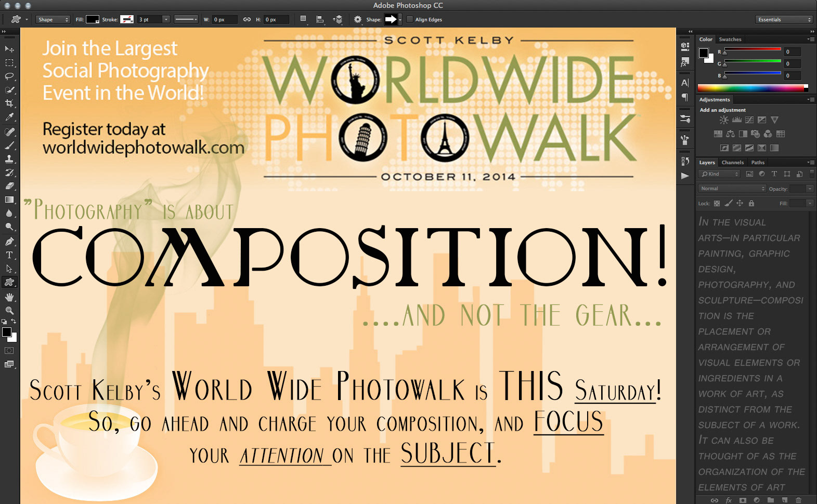Select the Hand tool
Screen dimensions: 817x504
pos(9,297)
